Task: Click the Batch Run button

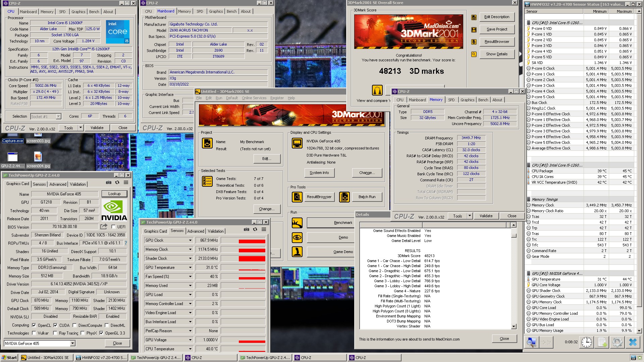Action: click(x=367, y=197)
